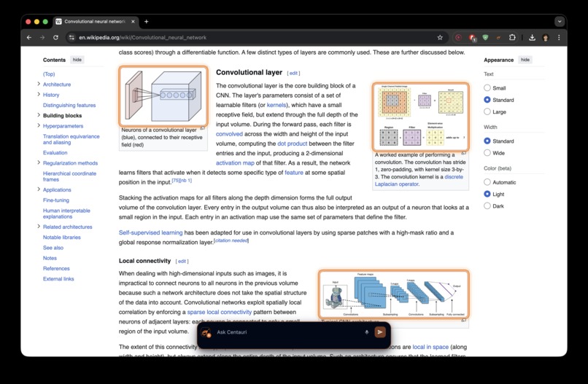588x384 pixels.
Task: Open the kernels link
Action: pos(276,105)
